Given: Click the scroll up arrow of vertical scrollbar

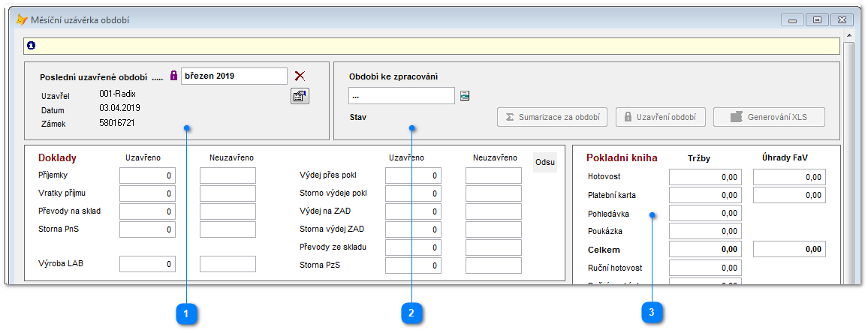Looking at the screenshot, I should point(848,36).
